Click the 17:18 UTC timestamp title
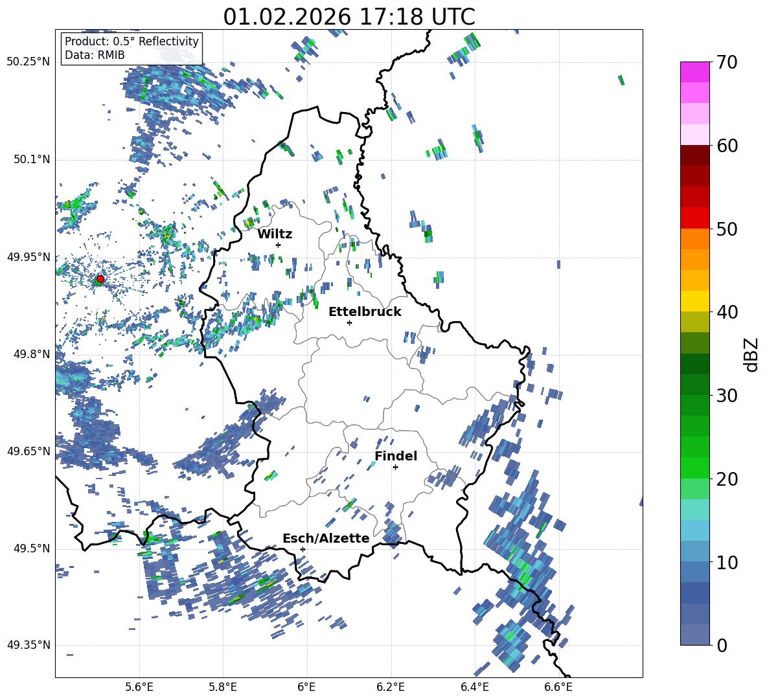This screenshot has height=700, width=767. (x=349, y=17)
